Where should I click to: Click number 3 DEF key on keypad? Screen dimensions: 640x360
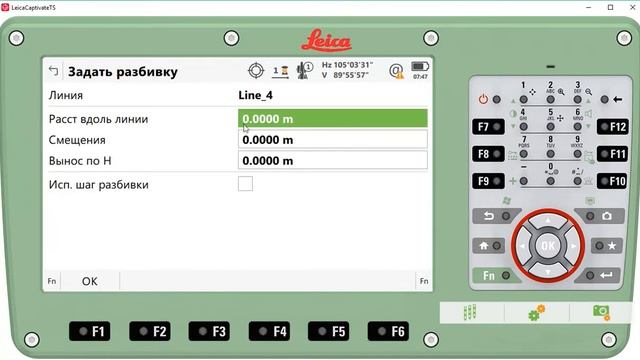(x=578, y=99)
